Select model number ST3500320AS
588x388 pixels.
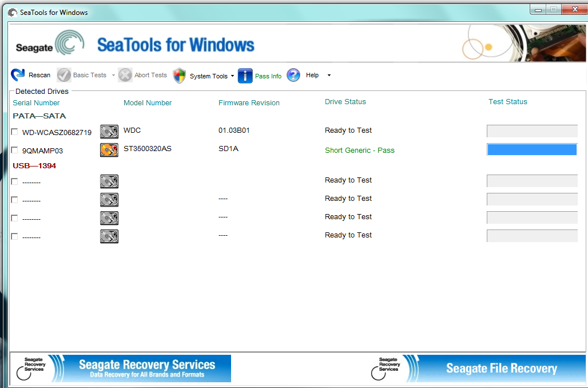[148, 149]
